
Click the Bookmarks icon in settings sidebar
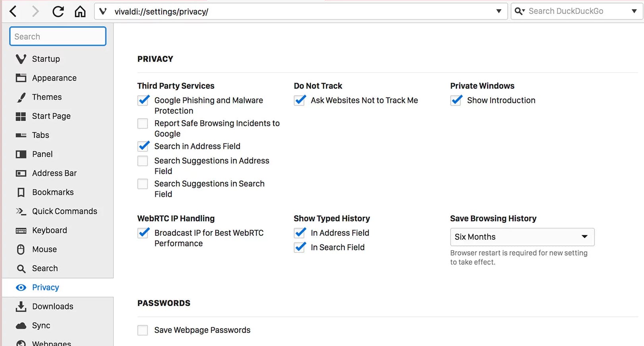coord(21,192)
